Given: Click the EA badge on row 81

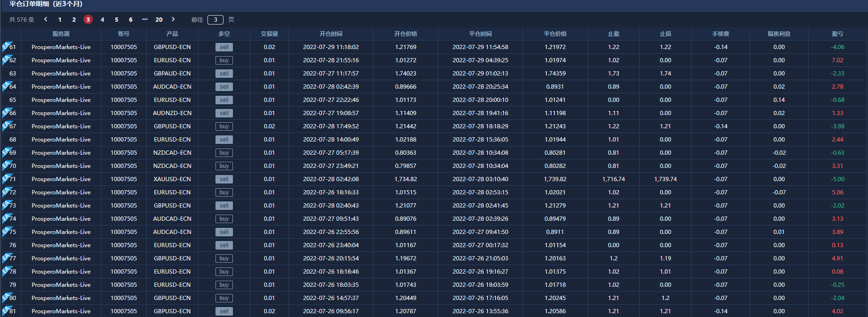Looking at the screenshot, I should [6, 310].
